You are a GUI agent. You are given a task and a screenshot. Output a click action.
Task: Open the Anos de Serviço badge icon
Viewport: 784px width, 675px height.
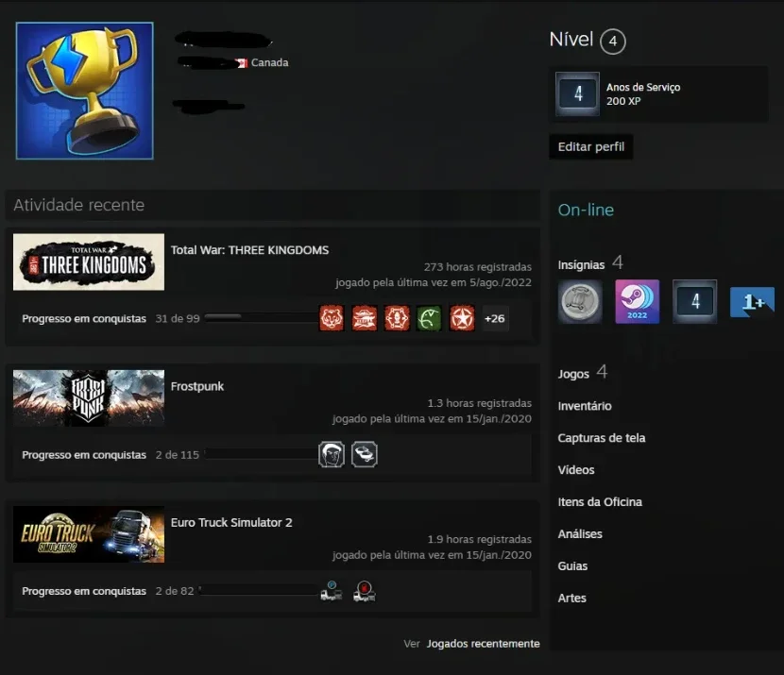tap(577, 93)
